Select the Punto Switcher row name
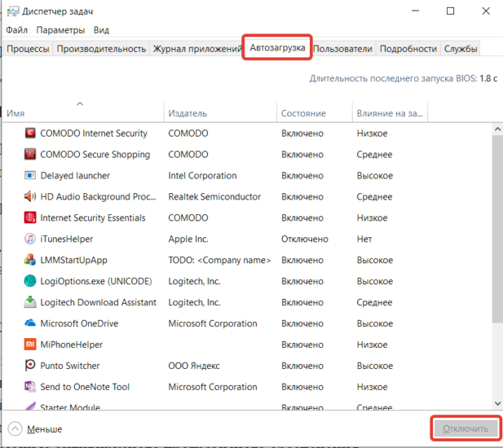503x448 pixels. pyautogui.click(x=69, y=366)
